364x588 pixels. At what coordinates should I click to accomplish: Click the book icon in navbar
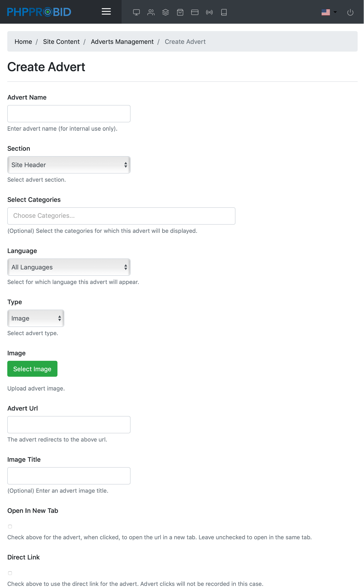224,12
